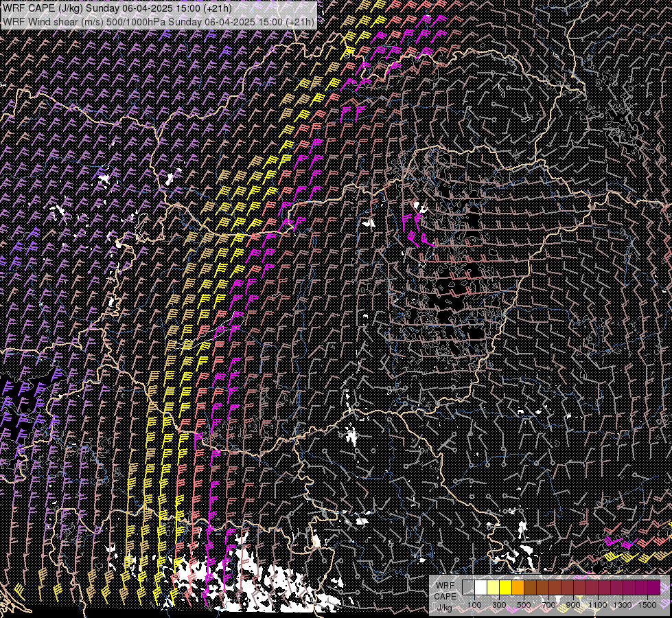Select the brown swatch right of orange
Viewport: 672px width, 618px height.
pos(530,587)
